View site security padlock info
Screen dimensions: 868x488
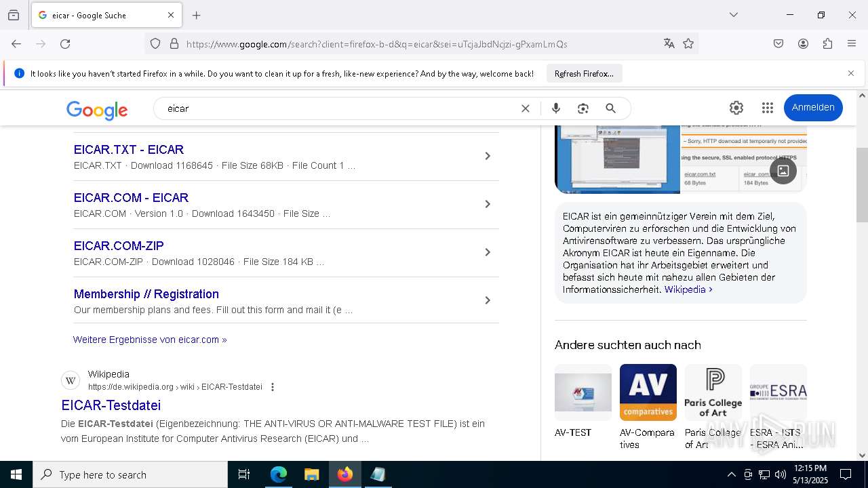(x=174, y=44)
